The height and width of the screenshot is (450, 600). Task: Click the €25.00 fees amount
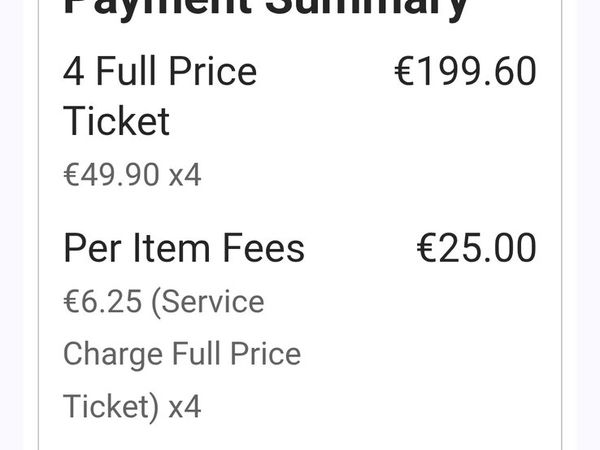476,248
